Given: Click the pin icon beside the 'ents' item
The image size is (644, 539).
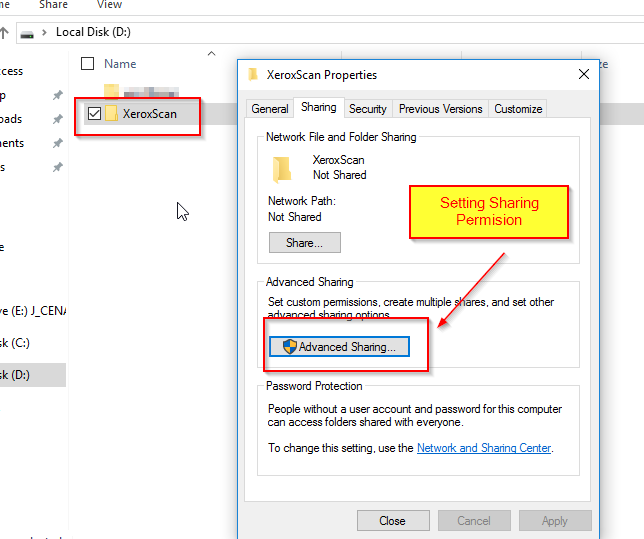Looking at the screenshot, I should point(58,143).
